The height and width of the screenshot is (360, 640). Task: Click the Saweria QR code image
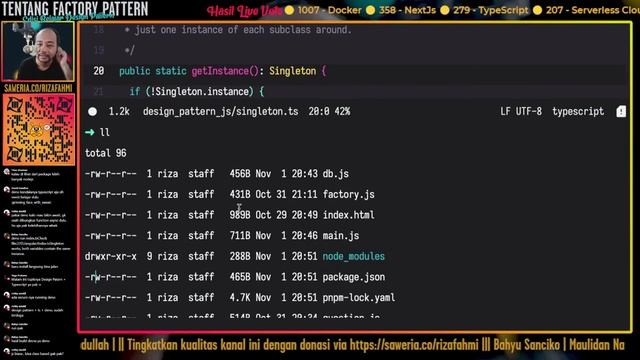tap(39, 129)
